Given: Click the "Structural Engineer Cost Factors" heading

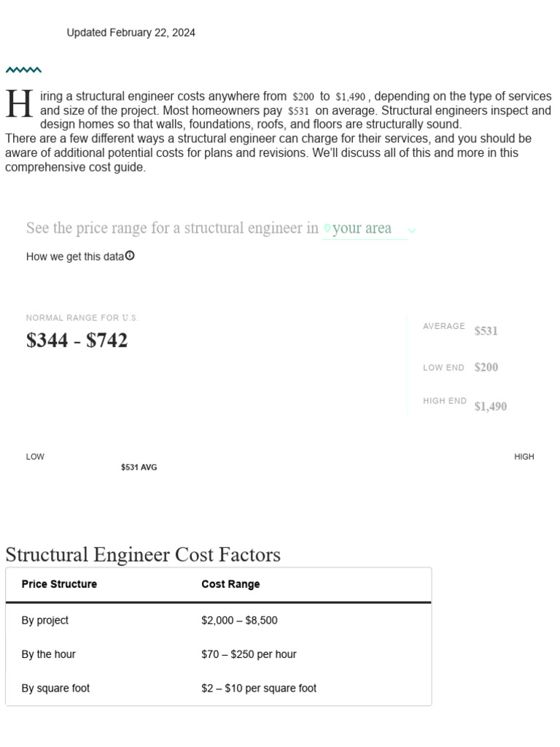Looking at the screenshot, I should pos(143,554).
